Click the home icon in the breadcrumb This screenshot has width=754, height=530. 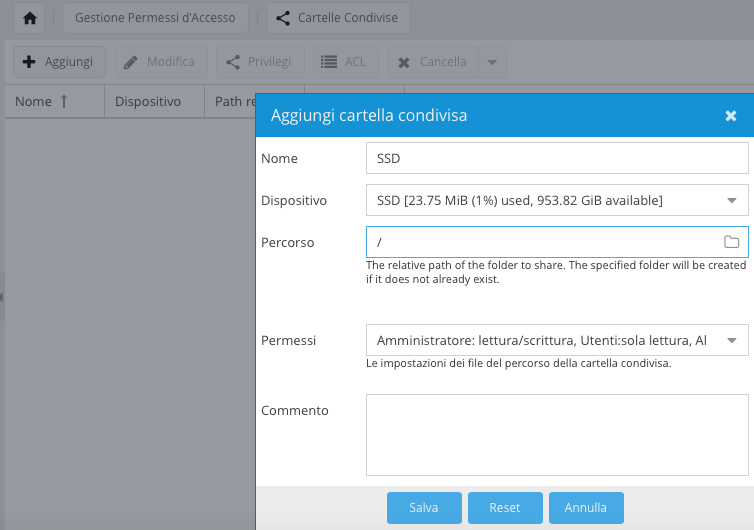tap(29, 18)
